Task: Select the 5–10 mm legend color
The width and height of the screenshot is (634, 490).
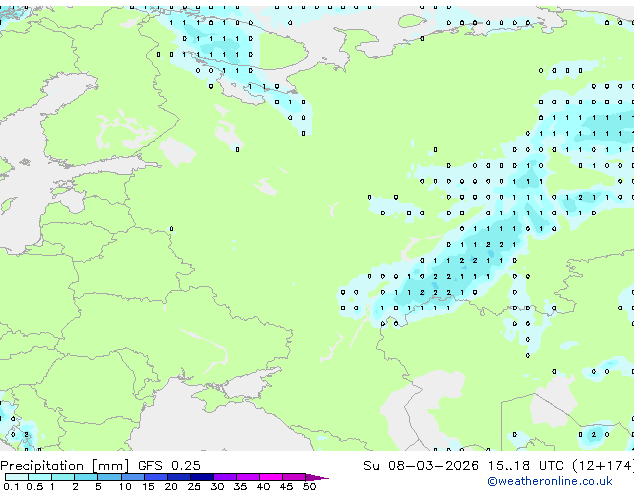Action: point(110,477)
